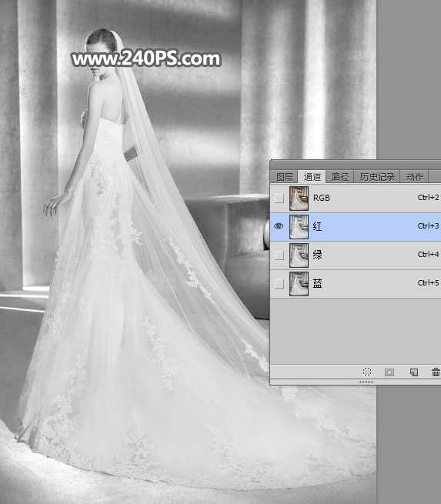Open the 历史记录 (History) tab

coord(377,177)
